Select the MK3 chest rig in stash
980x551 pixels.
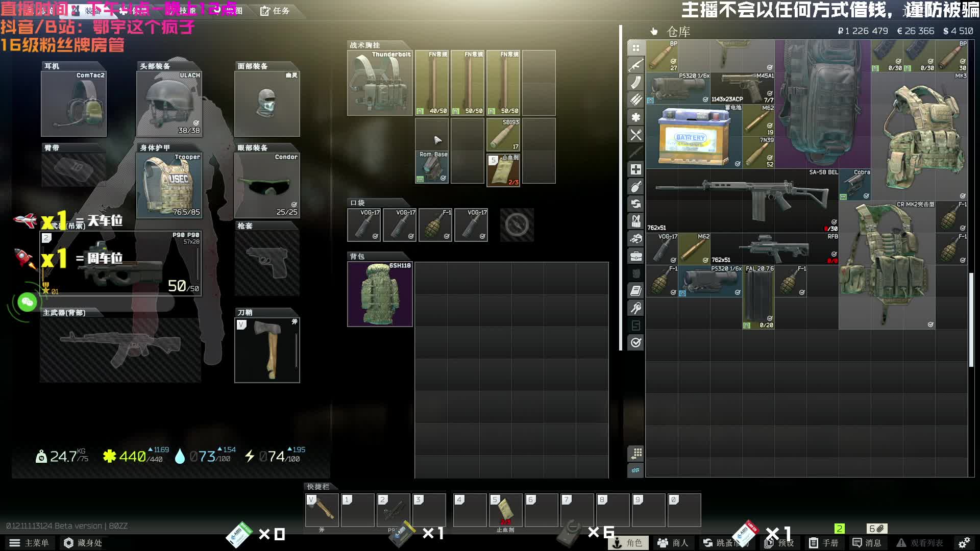click(x=919, y=136)
